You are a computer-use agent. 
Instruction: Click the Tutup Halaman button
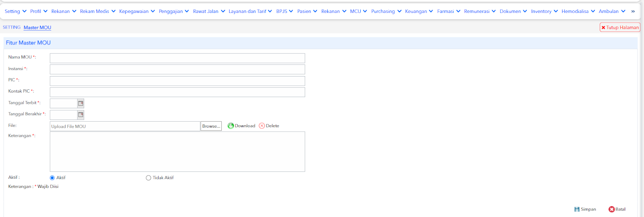click(620, 27)
